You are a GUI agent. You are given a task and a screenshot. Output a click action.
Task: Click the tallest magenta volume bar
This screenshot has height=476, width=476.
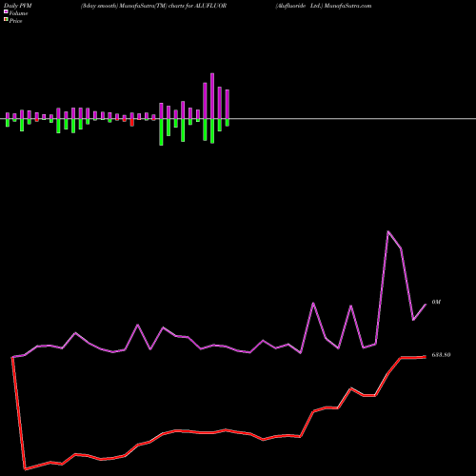point(212,96)
